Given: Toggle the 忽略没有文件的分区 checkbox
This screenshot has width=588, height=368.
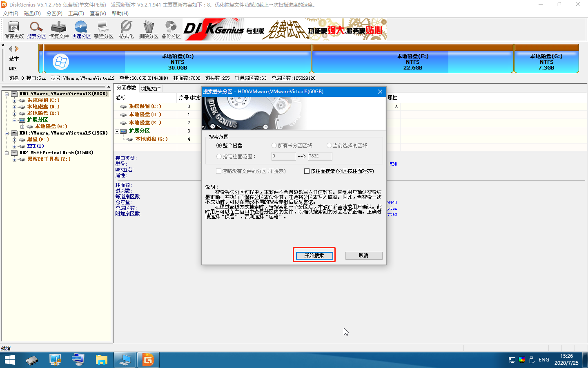Looking at the screenshot, I should coord(218,171).
